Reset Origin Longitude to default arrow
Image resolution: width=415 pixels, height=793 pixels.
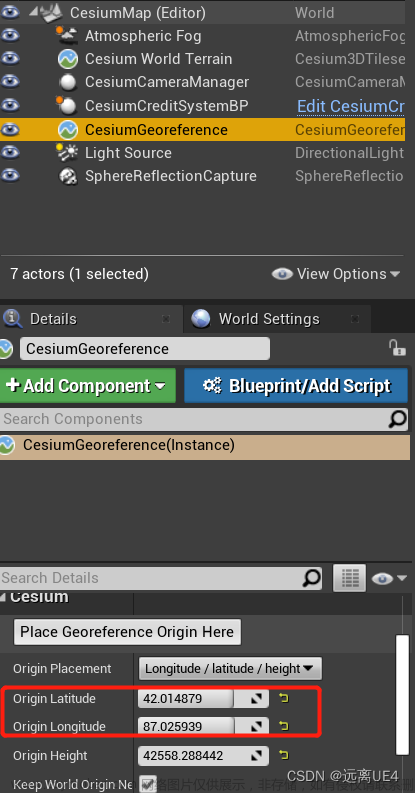(x=284, y=726)
